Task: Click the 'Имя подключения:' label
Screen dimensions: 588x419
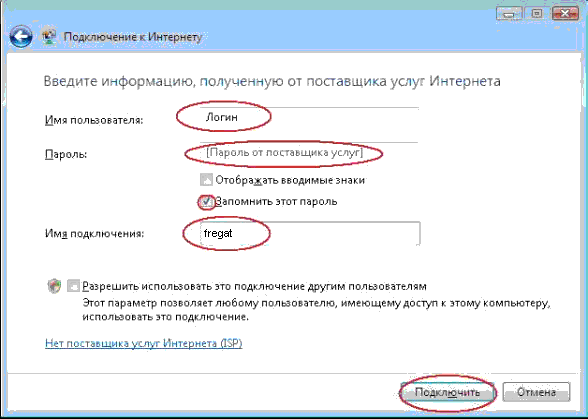Action: tap(94, 234)
